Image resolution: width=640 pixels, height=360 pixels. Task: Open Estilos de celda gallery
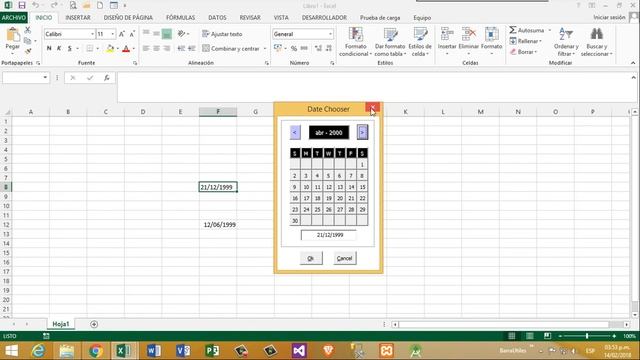coord(420,42)
